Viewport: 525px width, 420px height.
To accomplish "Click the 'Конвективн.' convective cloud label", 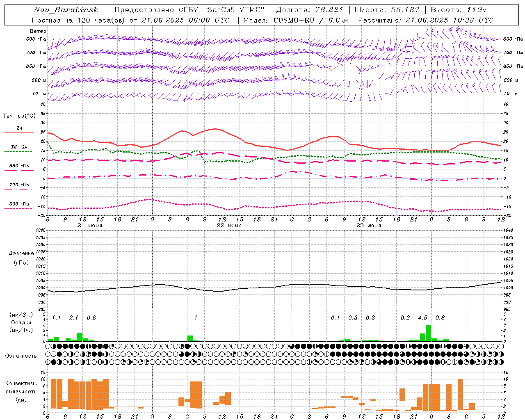I will click(21, 383).
